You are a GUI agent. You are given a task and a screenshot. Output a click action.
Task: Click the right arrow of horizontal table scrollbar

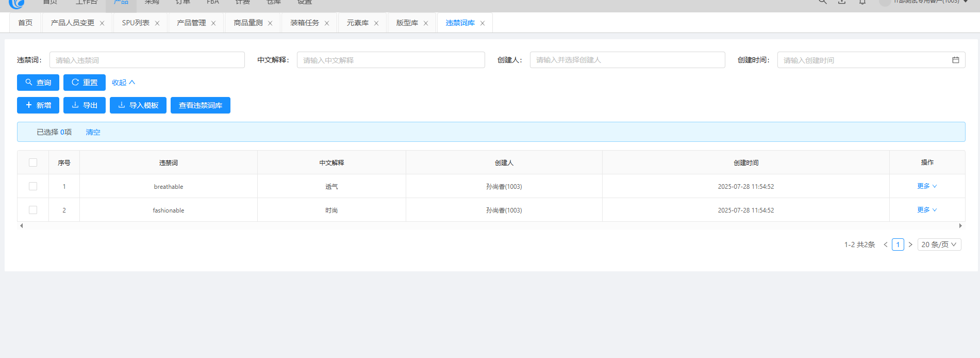pyautogui.click(x=960, y=225)
